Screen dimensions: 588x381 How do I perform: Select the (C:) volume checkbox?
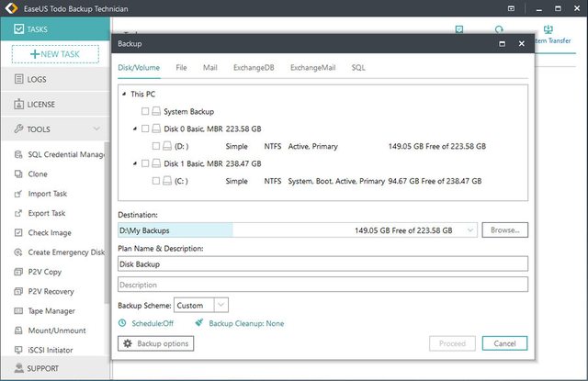[156, 181]
